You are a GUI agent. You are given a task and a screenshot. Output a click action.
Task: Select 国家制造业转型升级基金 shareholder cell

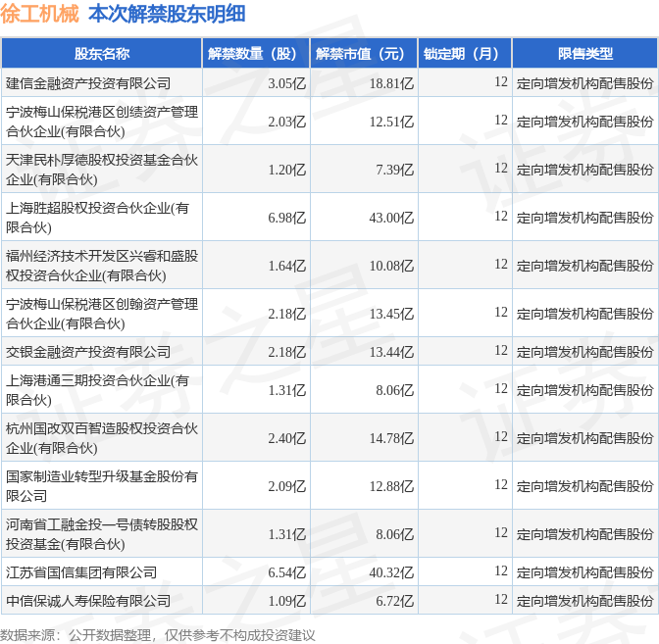102,485
